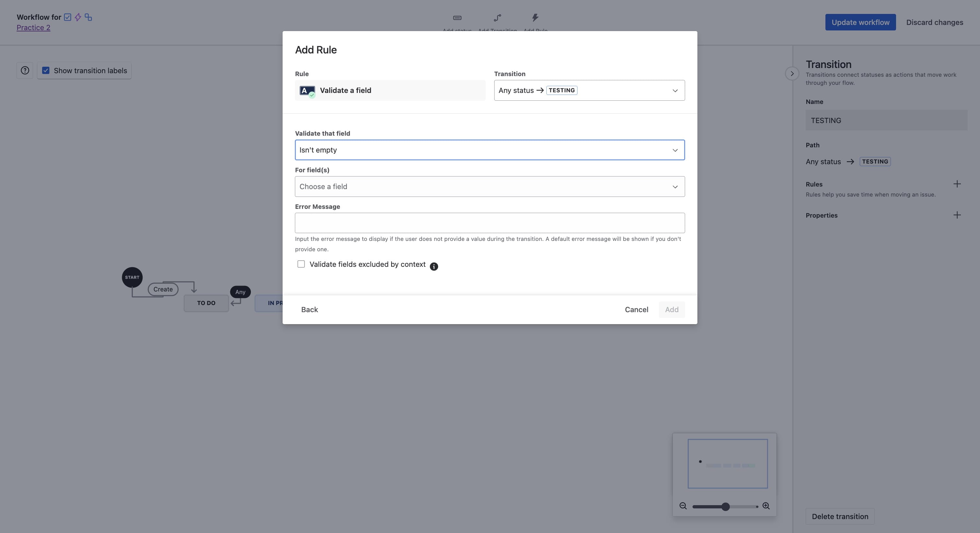Click the Validate a field rule icon
Viewport: 980px width, 533px height.
[x=307, y=91]
